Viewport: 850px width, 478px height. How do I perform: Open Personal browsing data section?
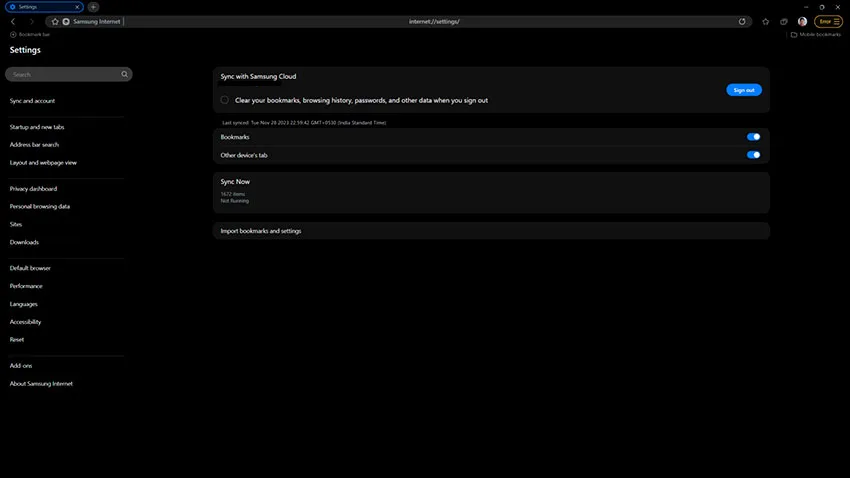[x=40, y=206]
